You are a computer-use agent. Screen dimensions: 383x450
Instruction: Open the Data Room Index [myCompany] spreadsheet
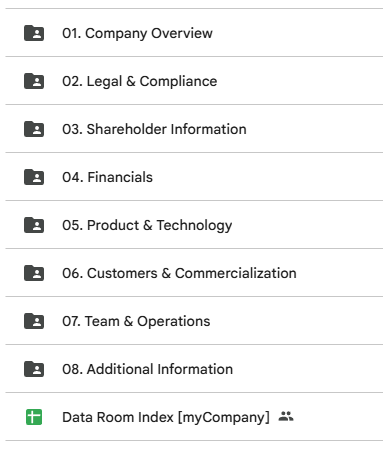[x=166, y=417]
